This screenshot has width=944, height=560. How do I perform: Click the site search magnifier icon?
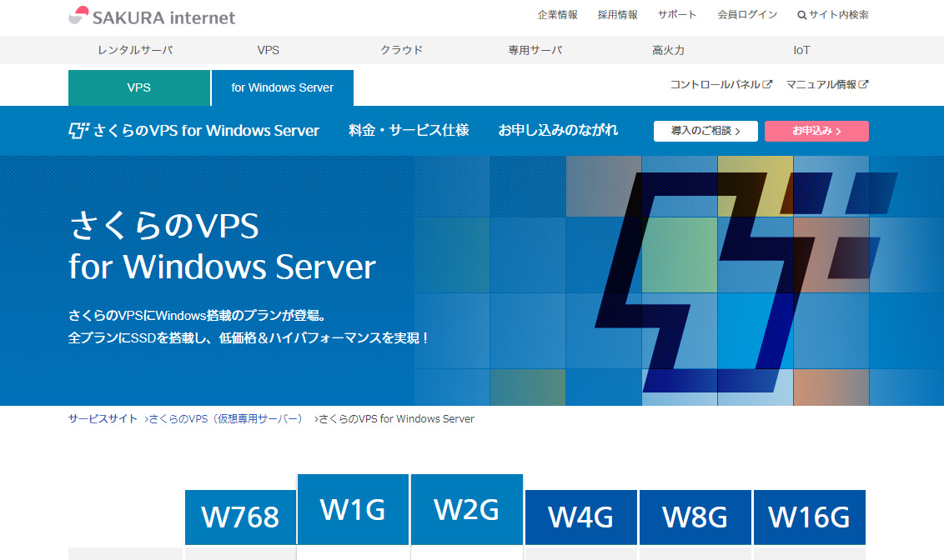801,13
